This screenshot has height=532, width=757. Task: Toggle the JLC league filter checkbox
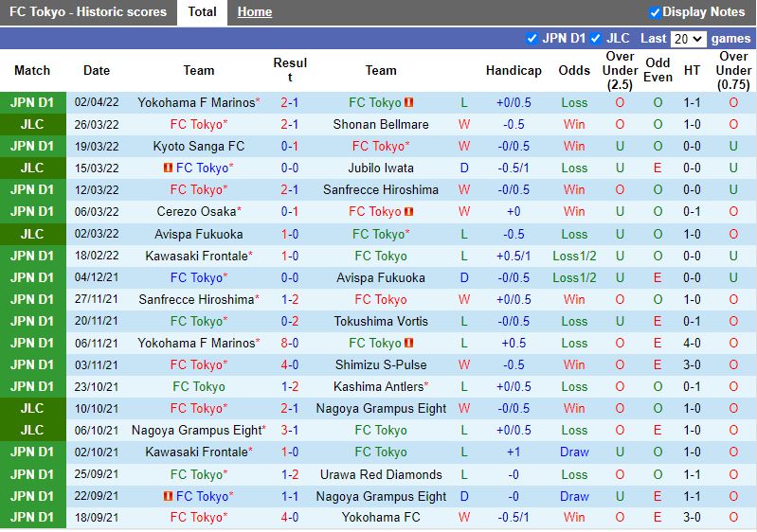point(596,39)
